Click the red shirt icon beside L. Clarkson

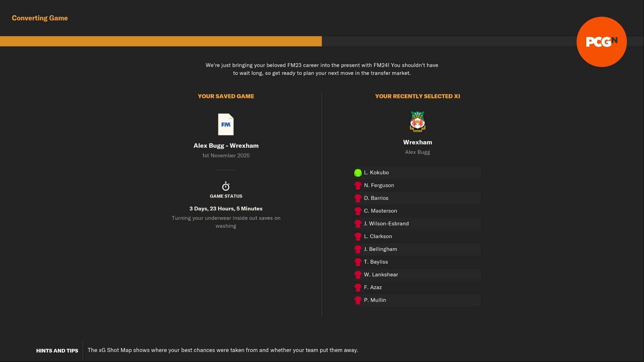coord(358,236)
